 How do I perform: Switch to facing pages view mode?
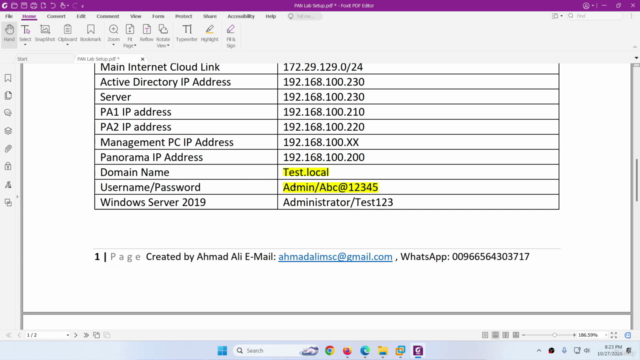[x=505, y=335]
